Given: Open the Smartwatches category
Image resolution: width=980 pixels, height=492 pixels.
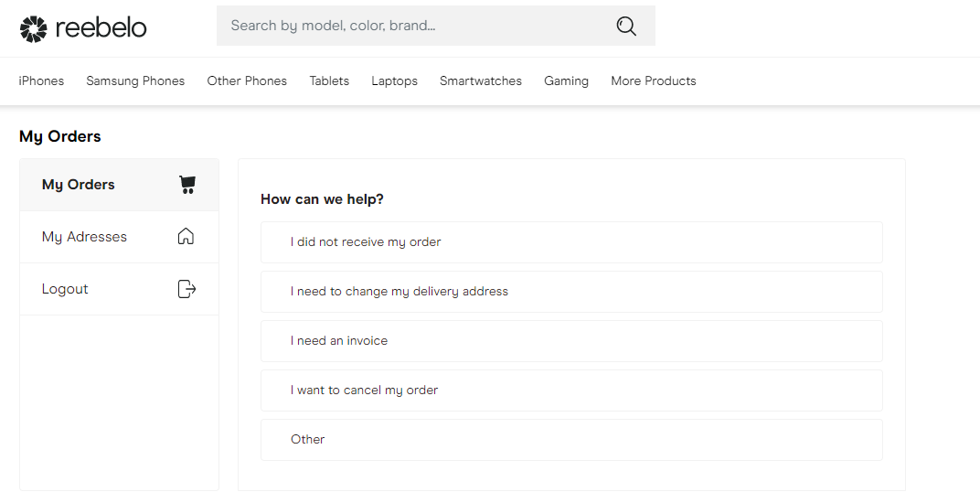Looking at the screenshot, I should (x=481, y=80).
